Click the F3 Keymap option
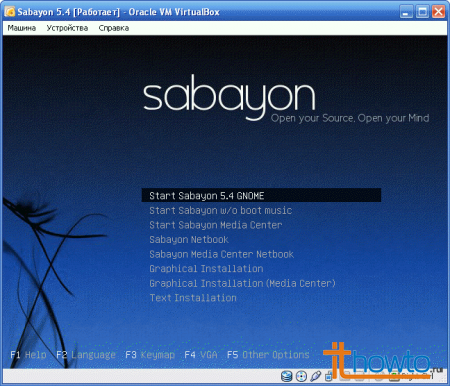Screen dimensions: 450x386 click(150, 354)
